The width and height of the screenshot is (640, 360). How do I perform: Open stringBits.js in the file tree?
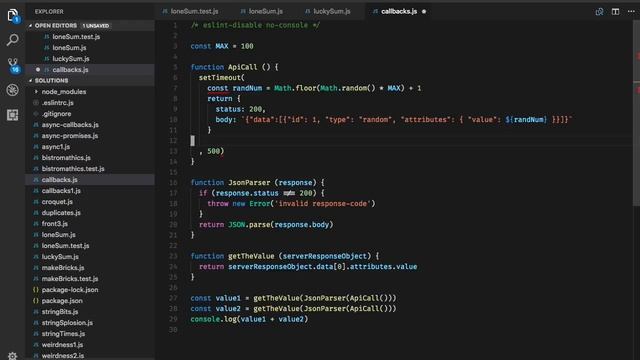(x=60, y=312)
